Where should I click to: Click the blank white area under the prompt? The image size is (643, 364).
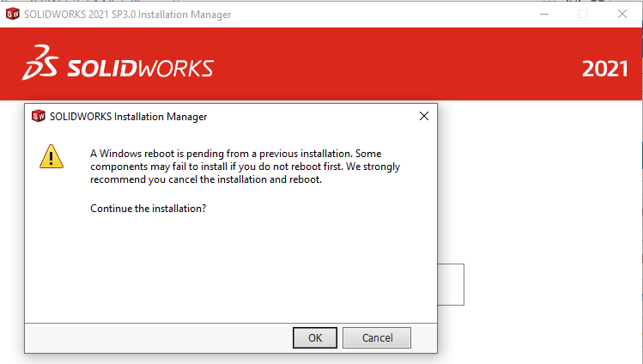232,266
